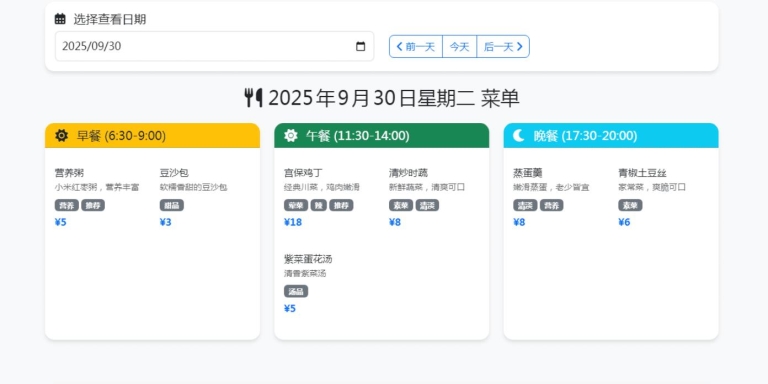The width and height of the screenshot is (768, 384).
Task: Click the 甜品 tag under 豆沙包
Action: 171,205
